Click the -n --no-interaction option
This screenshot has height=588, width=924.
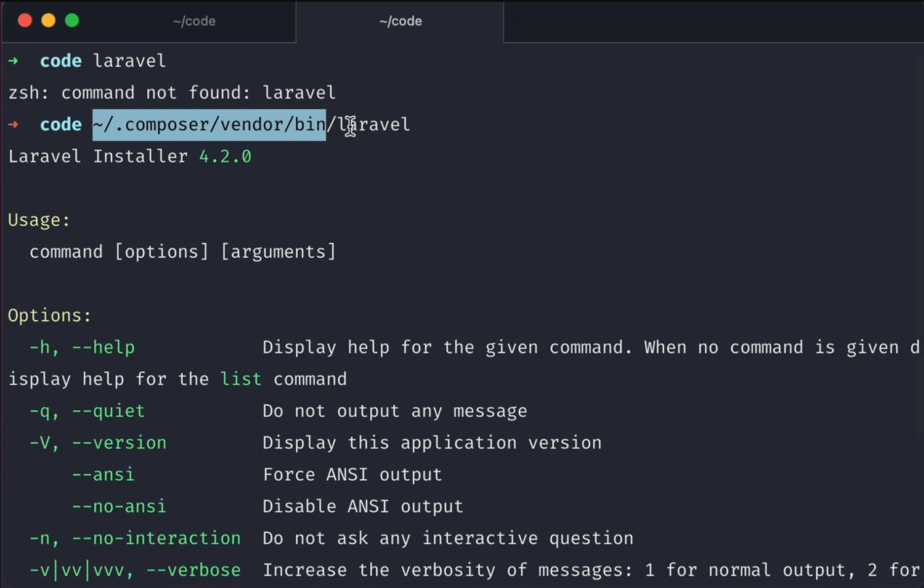(x=134, y=538)
